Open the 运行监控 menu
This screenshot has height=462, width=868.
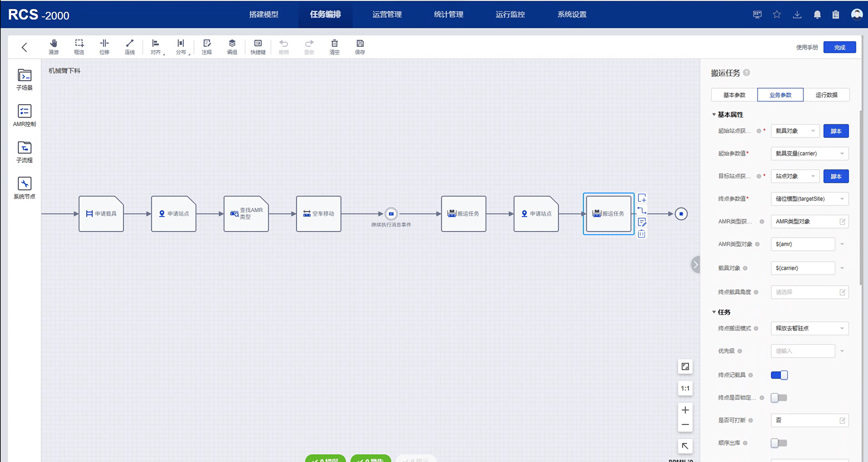click(x=511, y=15)
